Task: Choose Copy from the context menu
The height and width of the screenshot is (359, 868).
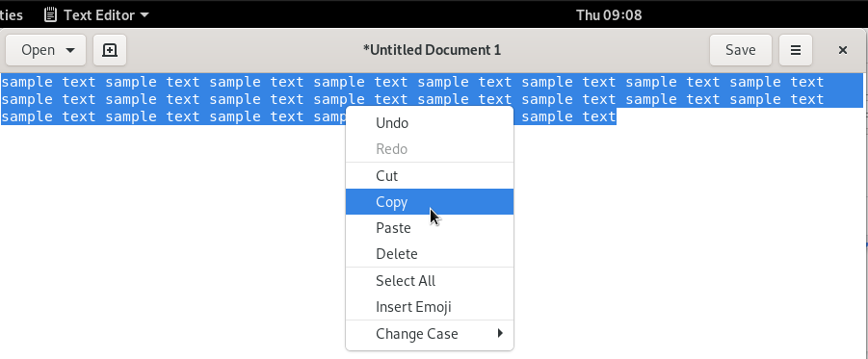Action: pos(430,202)
